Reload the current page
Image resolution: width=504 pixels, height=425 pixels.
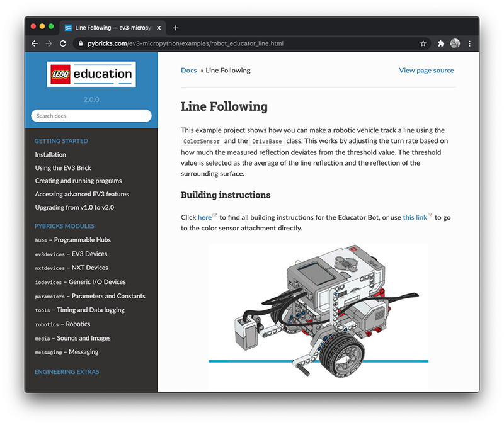pos(64,43)
